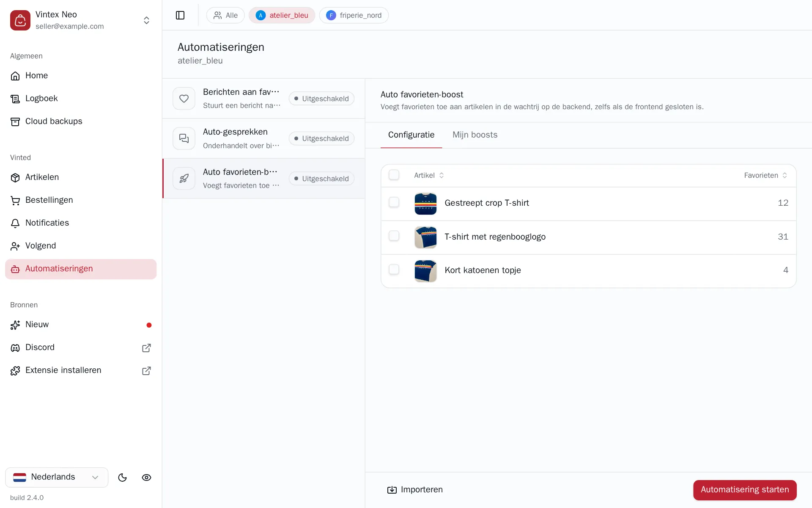Click the Vintex Neo shopping bag logo
The width and height of the screenshot is (812, 508).
pos(20,20)
